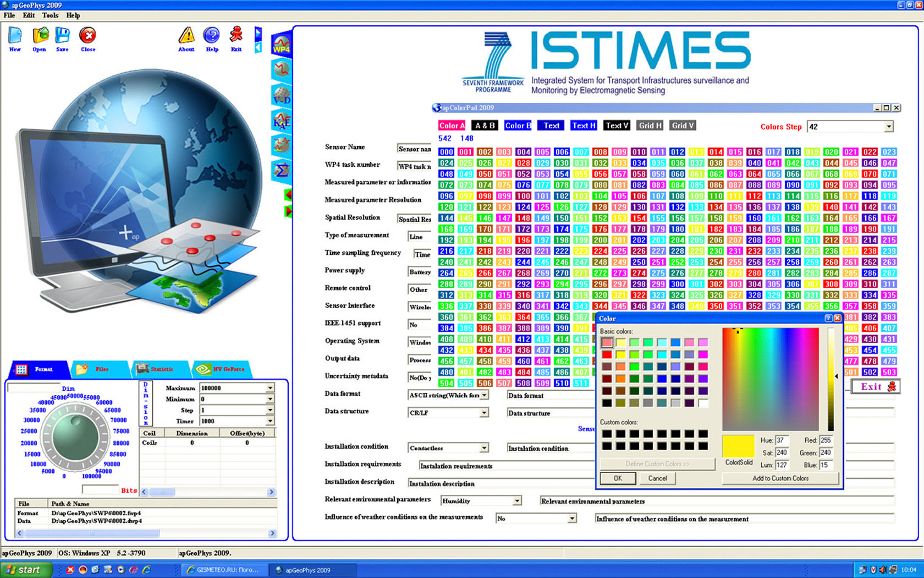Click the New file icon
Image resolution: width=924 pixels, height=578 pixels.
[x=15, y=36]
